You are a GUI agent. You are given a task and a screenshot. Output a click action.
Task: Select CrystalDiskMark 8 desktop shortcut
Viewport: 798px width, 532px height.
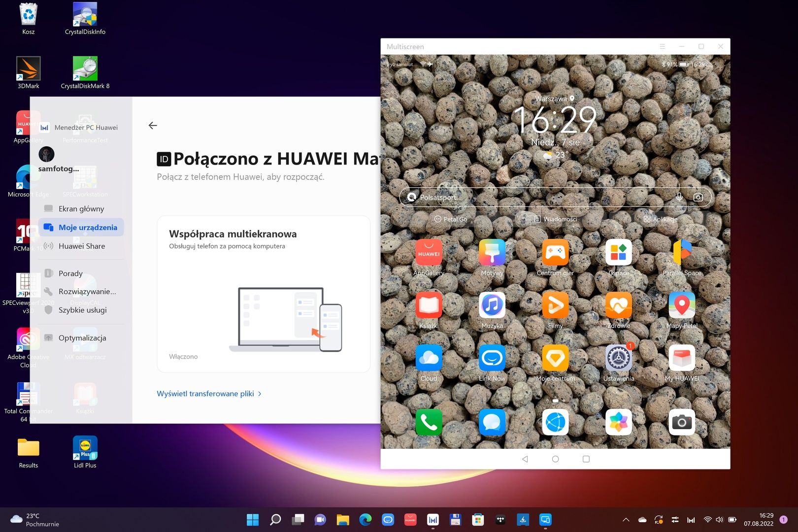pyautogui.click(x=85, y=73)
